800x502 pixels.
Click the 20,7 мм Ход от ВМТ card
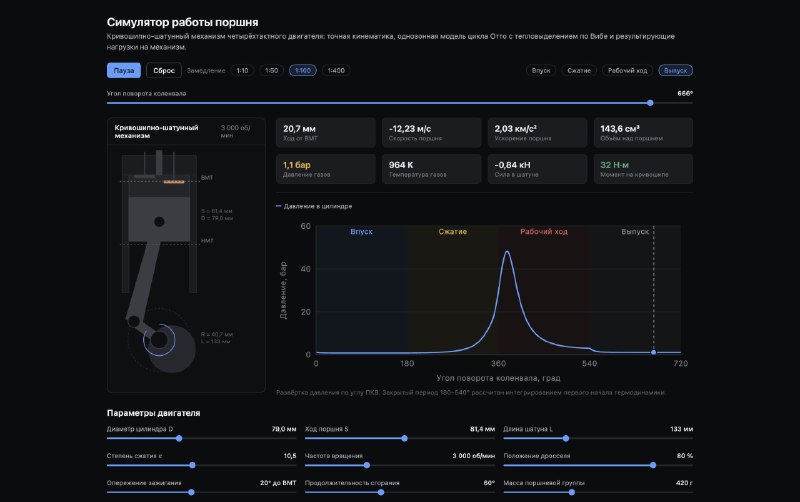(326, 133)
